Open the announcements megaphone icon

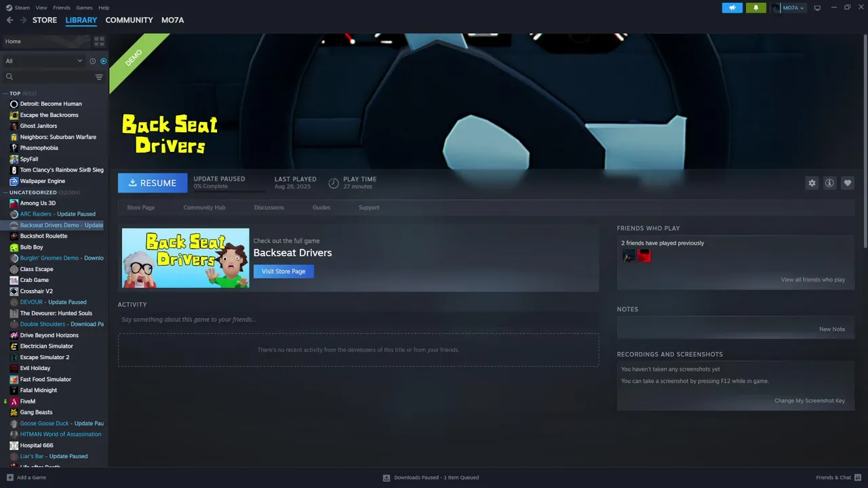(732, 7)
